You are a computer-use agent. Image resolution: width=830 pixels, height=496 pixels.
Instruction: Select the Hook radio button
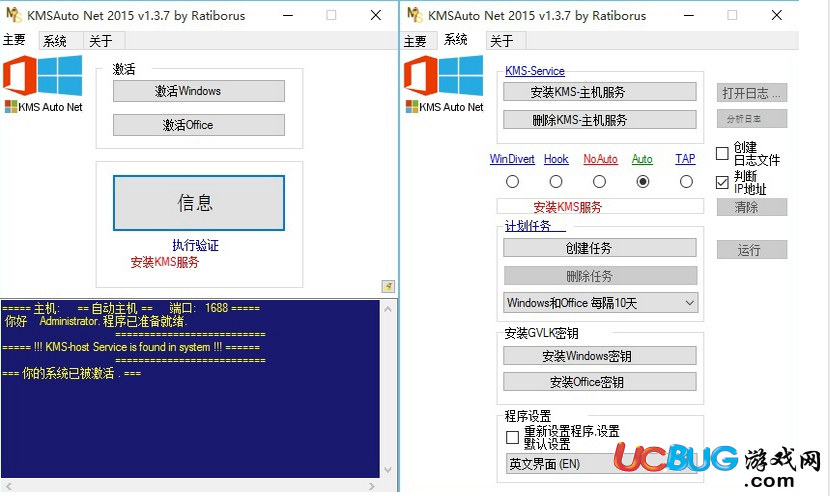556,182
